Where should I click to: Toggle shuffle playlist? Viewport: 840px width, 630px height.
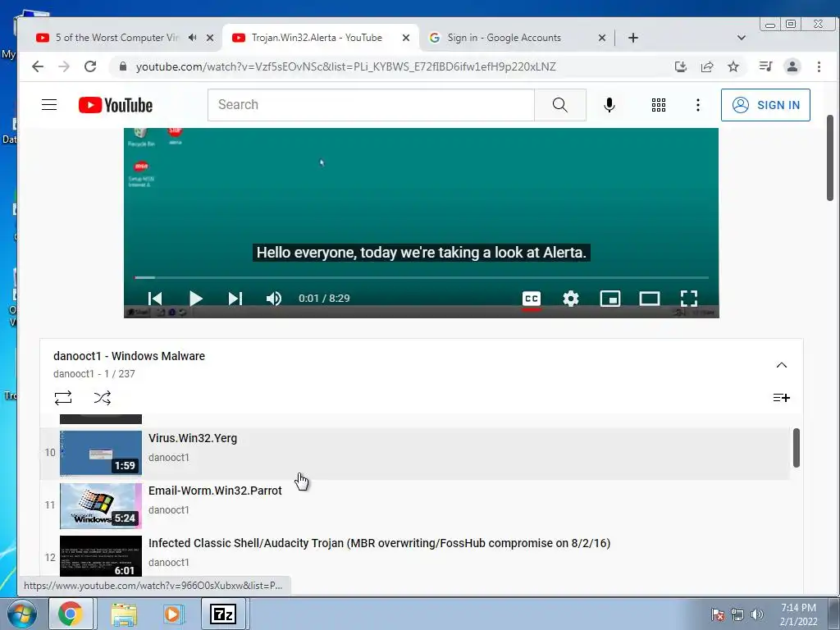click(x=103, y=398)
